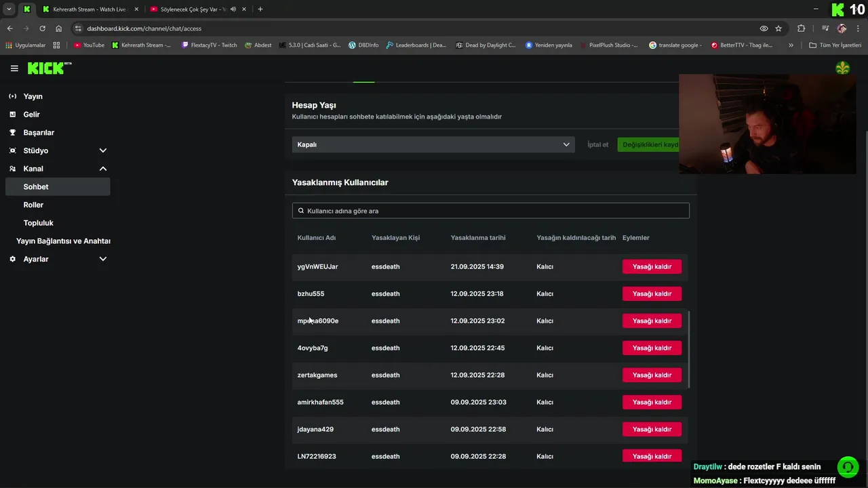Open the YouTube bookmark
This screenshot has height=488, width=868.
click(x=89, y=45)
